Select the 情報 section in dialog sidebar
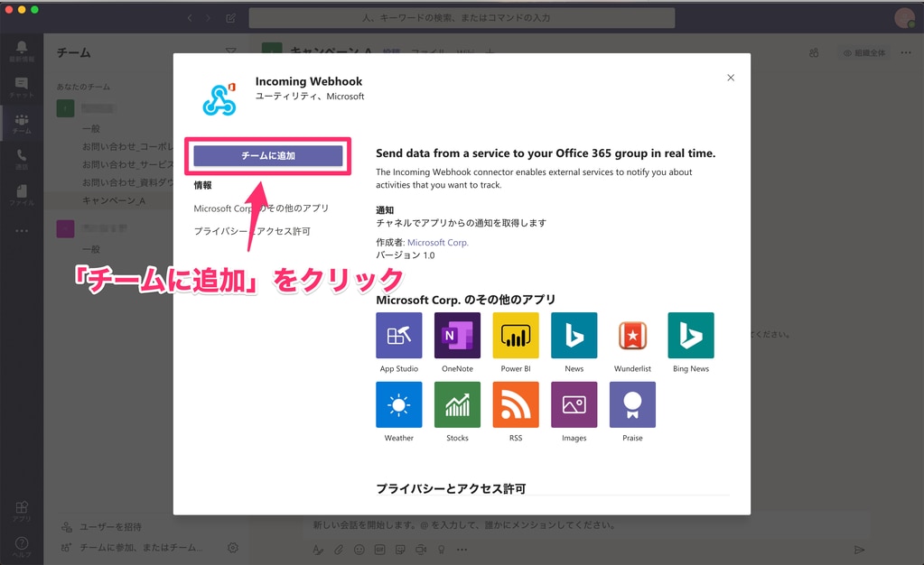 [x=202, y=185]
